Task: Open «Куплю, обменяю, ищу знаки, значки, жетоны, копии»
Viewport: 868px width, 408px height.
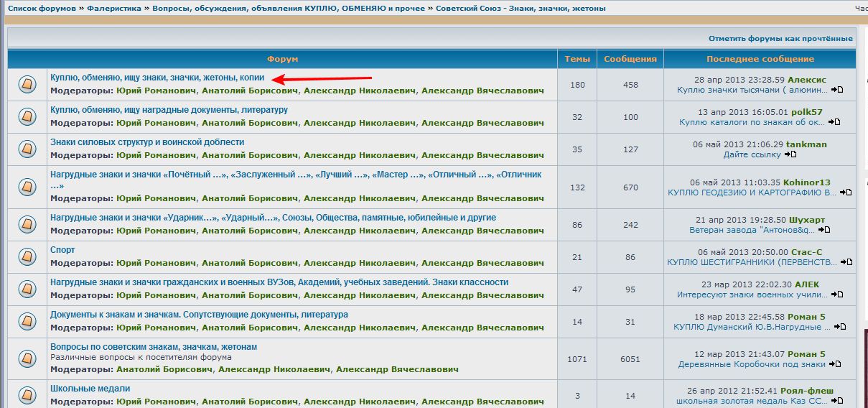Action: coord(157,78)
